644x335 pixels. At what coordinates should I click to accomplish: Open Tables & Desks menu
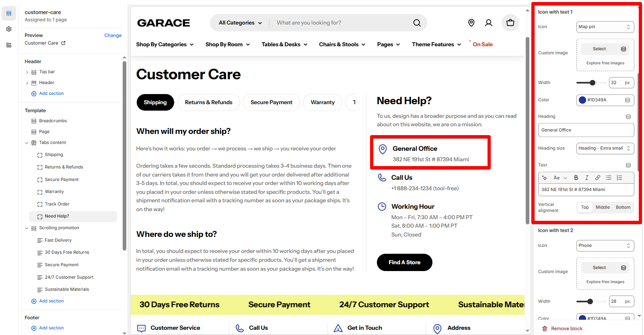[284, 45]
